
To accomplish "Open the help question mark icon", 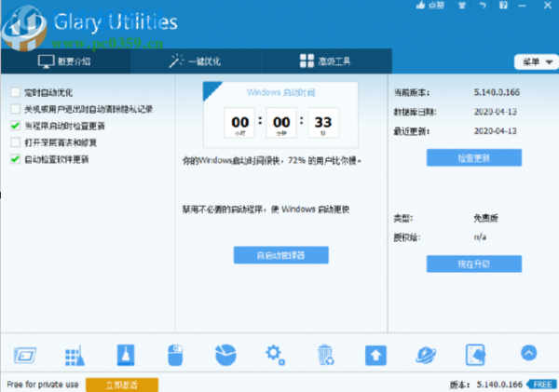I will [x=503, y=5].
